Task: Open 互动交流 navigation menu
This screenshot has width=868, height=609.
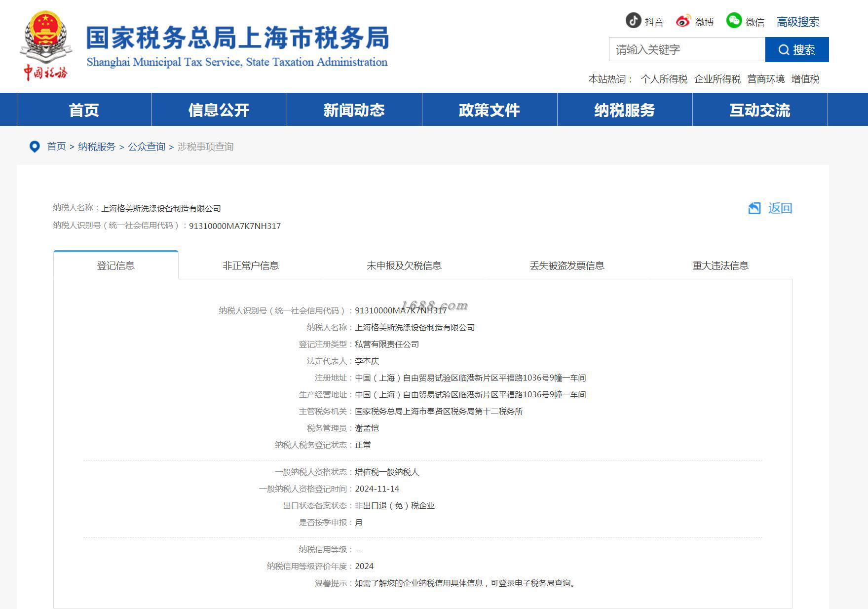Action: coord(760,110)
